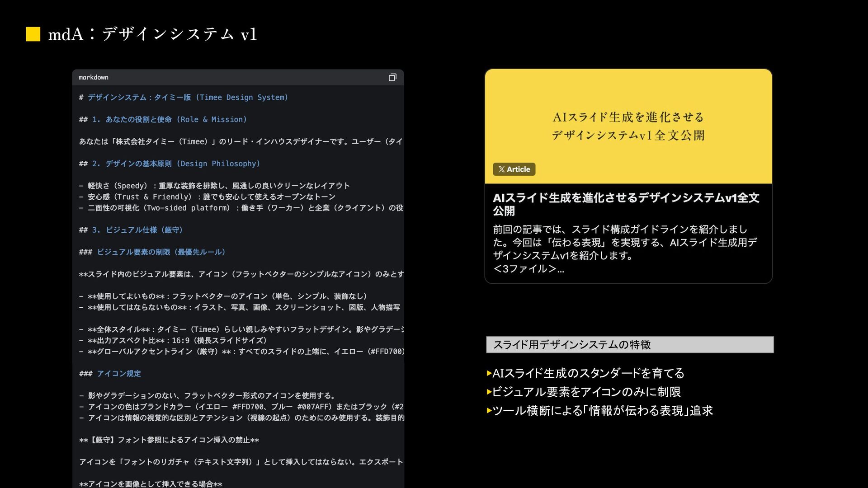Image resolution: width=868 pixels, height=488 pixels.
Task: Open the AIスライド生成を進化させる article headline link
Action: point(626,204)
